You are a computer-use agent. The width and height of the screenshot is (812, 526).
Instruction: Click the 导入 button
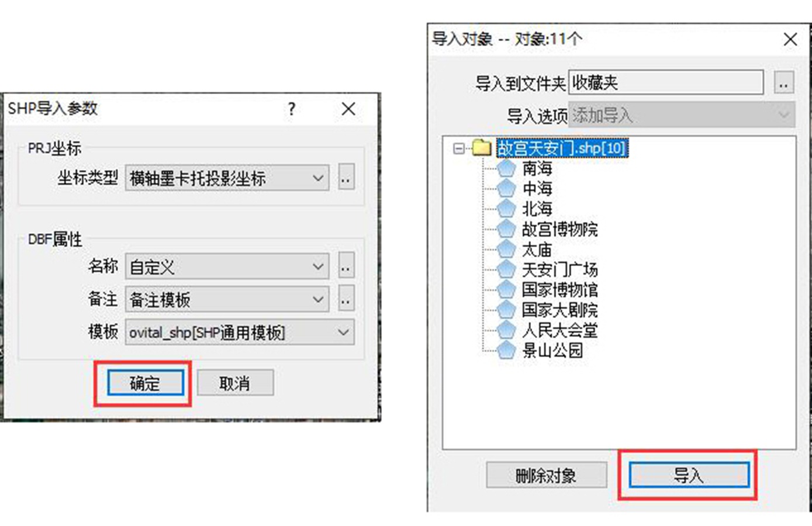click(x=689, y=475)
